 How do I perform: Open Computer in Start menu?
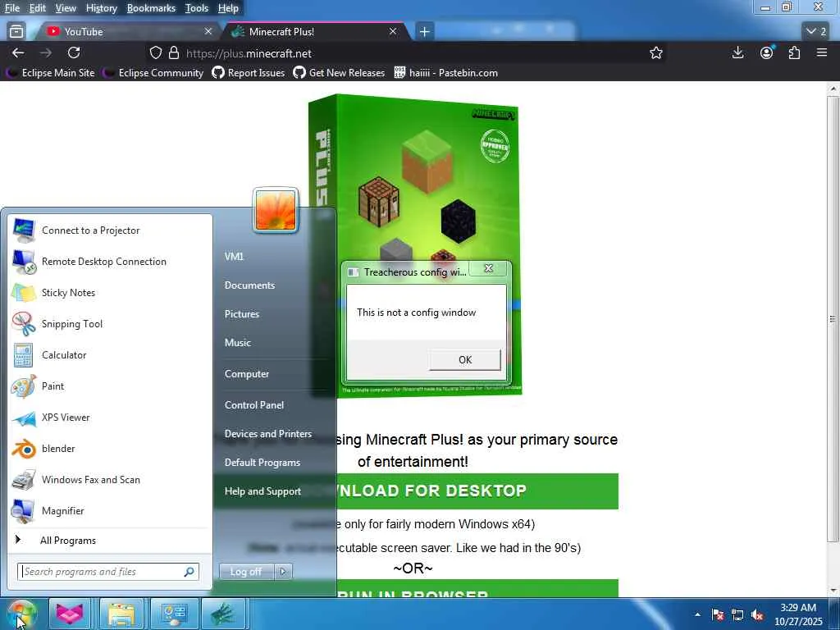pos(246,374)
